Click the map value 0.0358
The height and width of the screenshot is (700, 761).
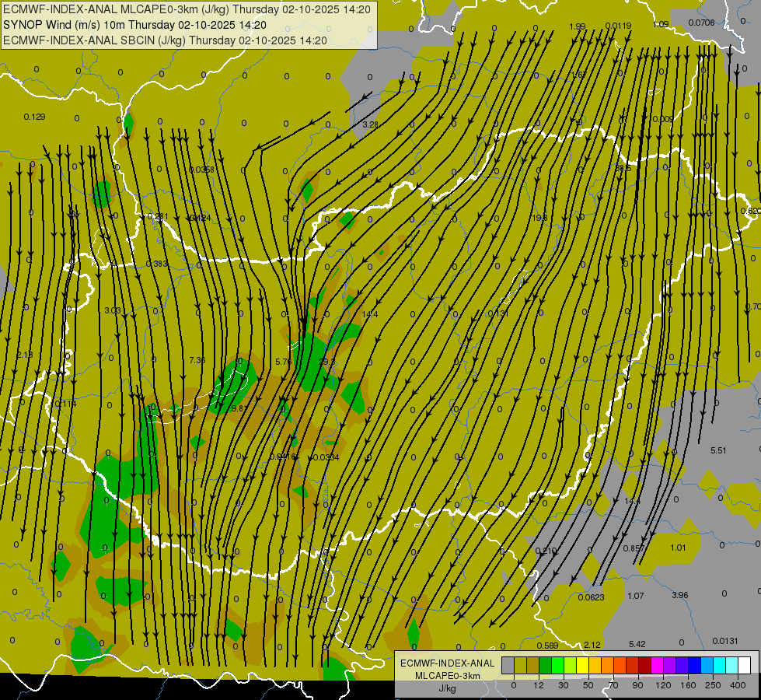[201, 170]
